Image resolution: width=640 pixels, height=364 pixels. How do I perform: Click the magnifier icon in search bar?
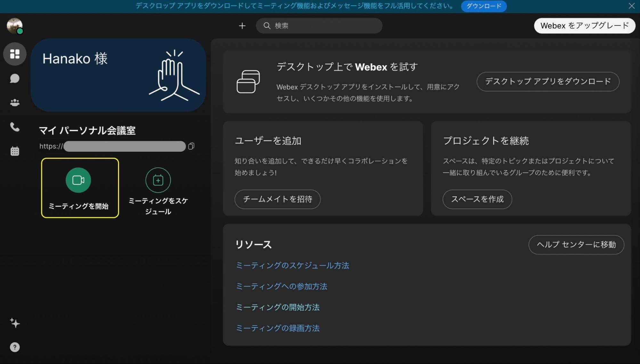(x=267, y=26)
